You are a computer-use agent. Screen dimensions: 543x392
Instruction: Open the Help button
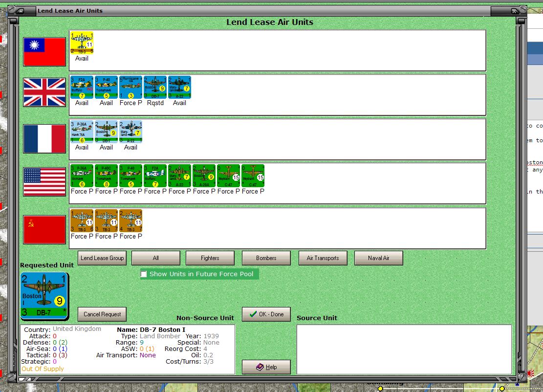click(266, 367)
